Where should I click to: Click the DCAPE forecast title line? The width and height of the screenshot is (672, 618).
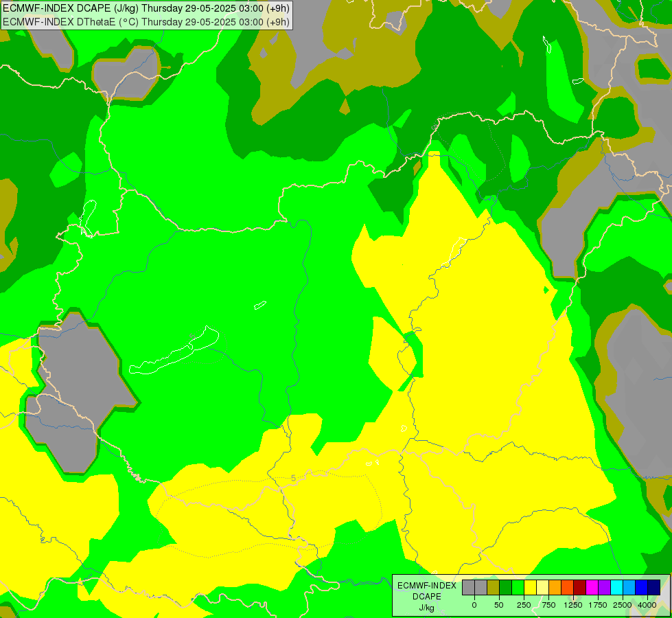click(x=146, y=8)
